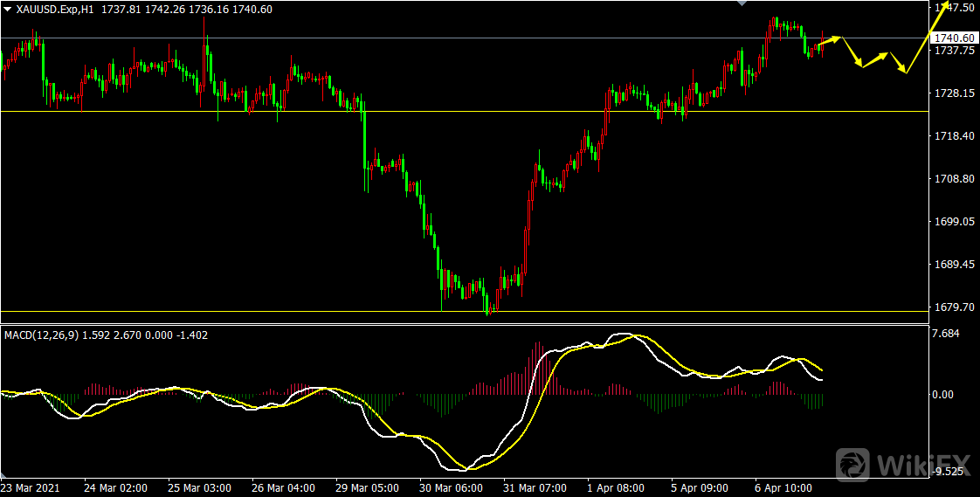Select the yellow horizontal support line near 1679.70
Viewport: 980px width, 497px height.
262,311
